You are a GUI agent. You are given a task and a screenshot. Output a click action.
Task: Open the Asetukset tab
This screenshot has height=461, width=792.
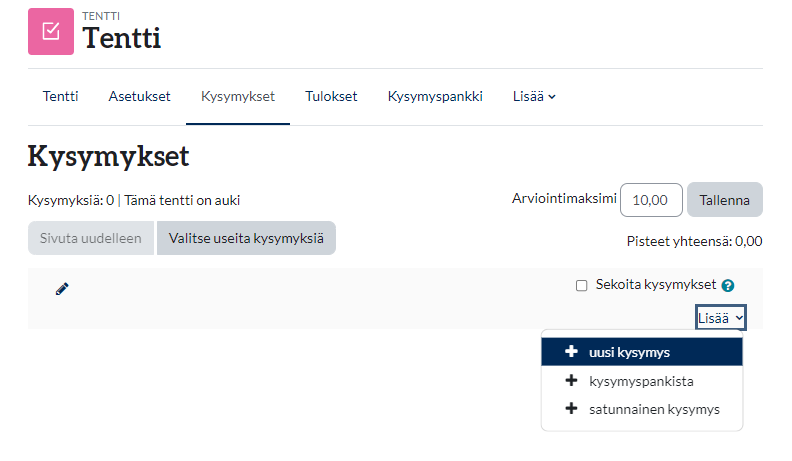pyautogui.click(x=139, y=97)
